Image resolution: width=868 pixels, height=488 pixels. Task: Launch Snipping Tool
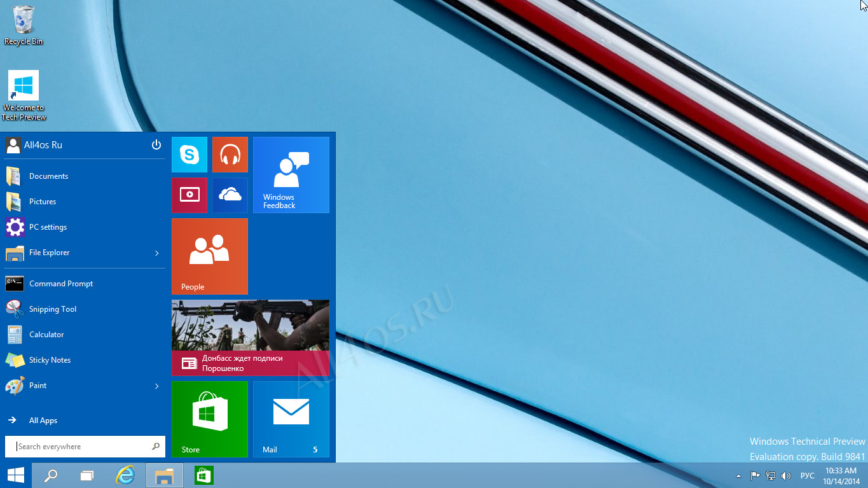(85, 309)
